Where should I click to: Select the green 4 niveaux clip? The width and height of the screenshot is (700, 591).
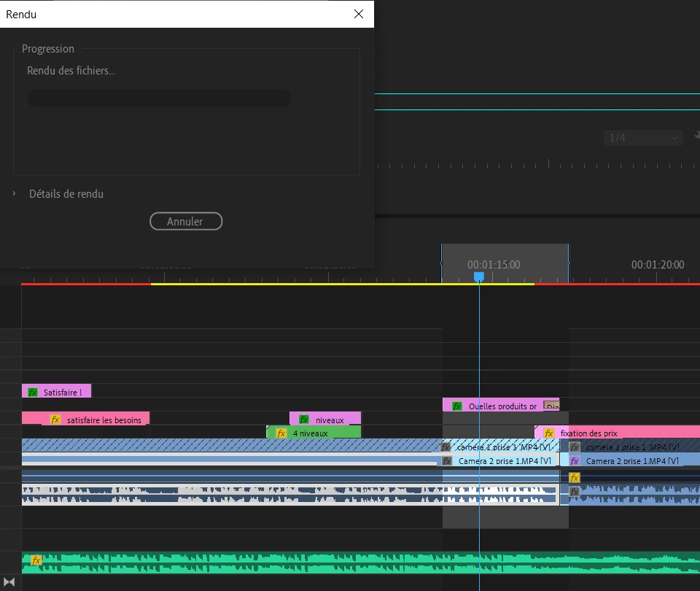(314, 432)
